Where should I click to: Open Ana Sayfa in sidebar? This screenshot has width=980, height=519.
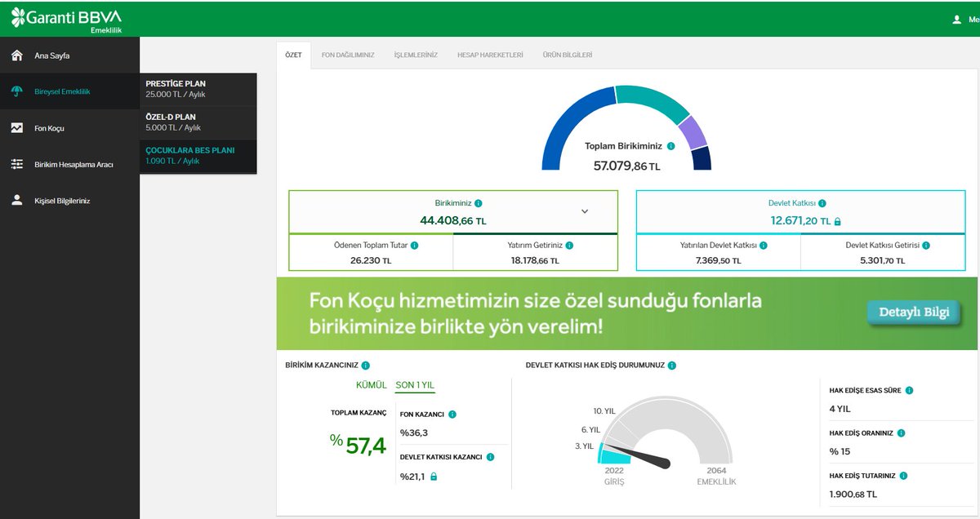[69, 55]
